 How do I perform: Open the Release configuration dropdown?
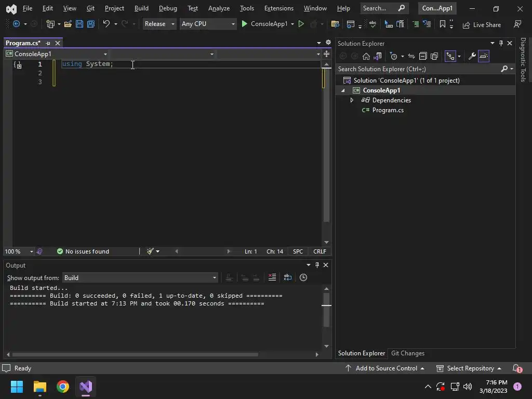point(159,24)
